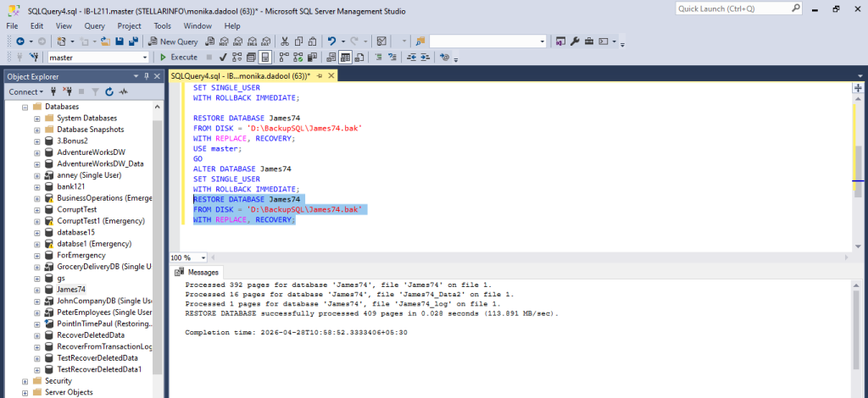
Task: Save the query with the Save icon
Action: [x=119, y=41]
